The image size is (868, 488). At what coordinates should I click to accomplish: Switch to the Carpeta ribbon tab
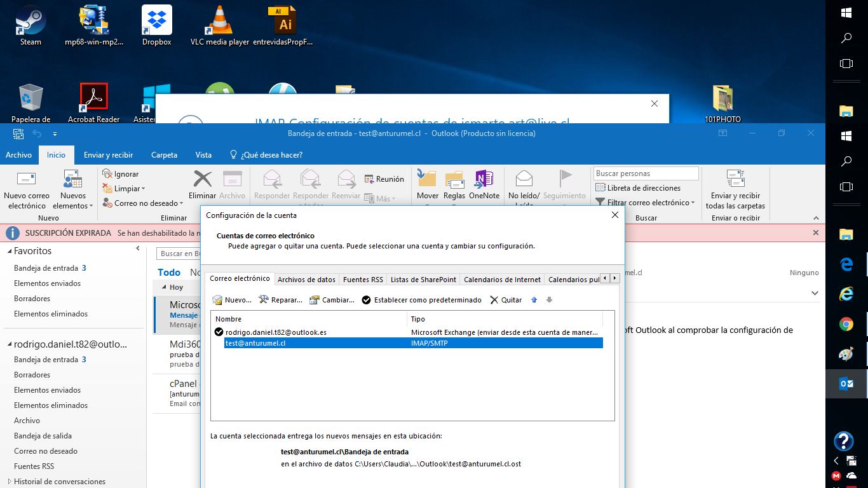click(164, 155)
